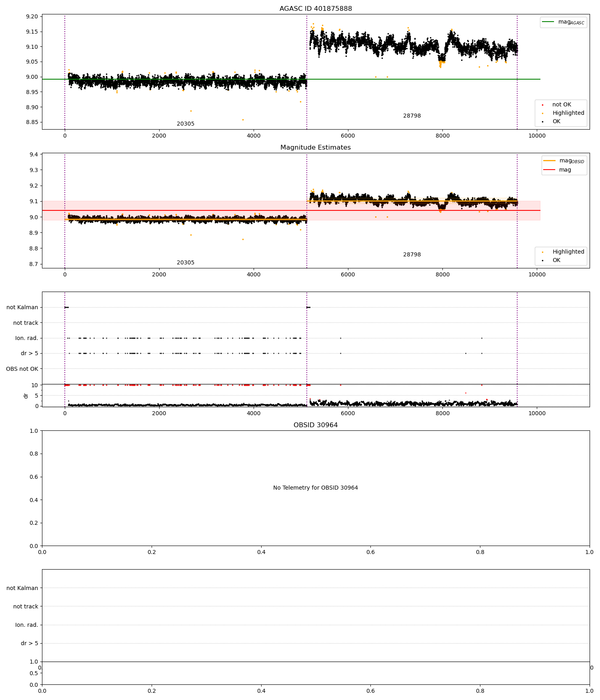The image size is (600, 700).
Task: Click the red 'mag' legend line
Action: (549, 170)
